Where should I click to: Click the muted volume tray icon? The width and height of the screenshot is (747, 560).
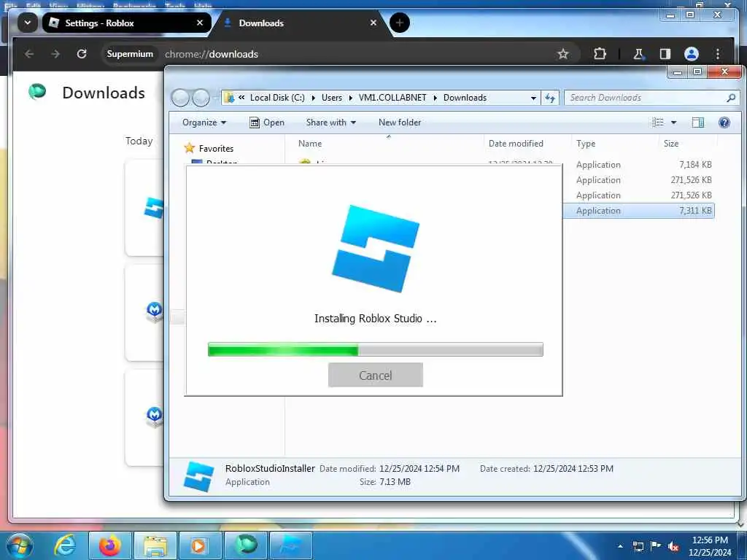pyautogui.click(x=673, y=546)
